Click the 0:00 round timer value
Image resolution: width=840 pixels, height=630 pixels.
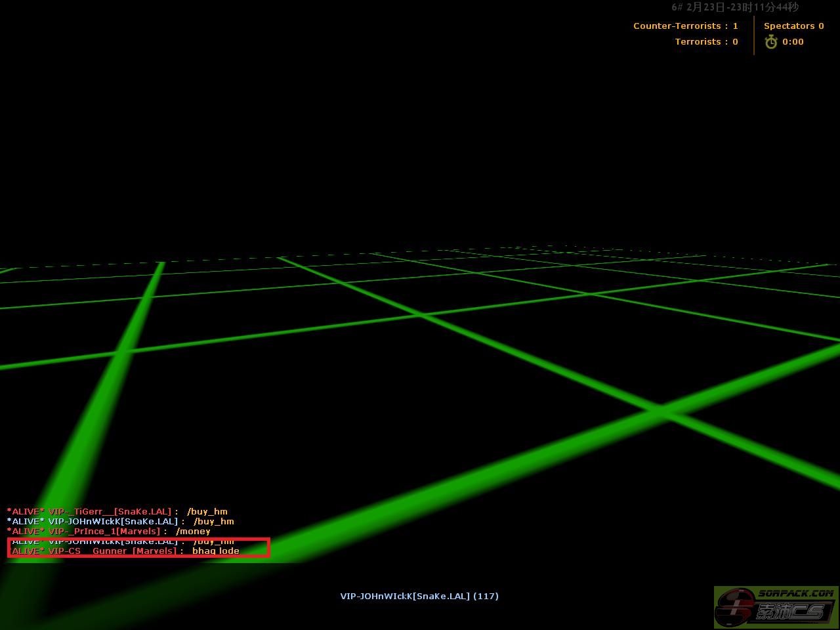click(x=793, y=42)
